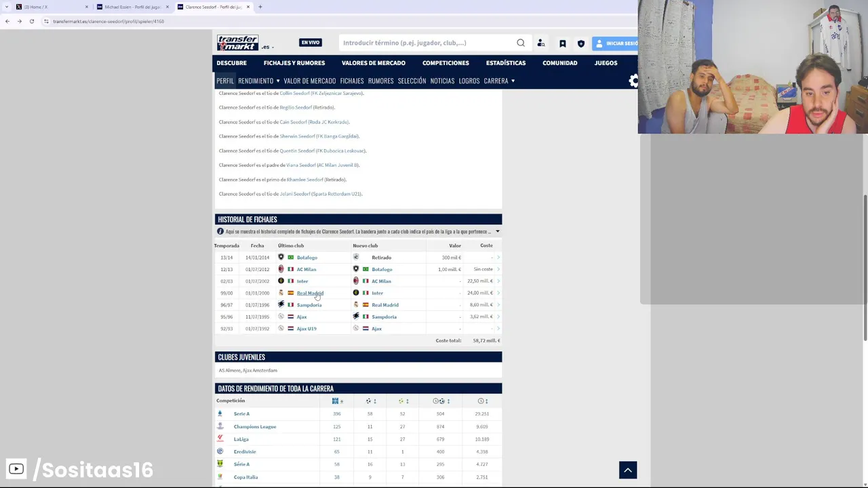
Task: Click the En Vivo button
Action: pos(310,43)
